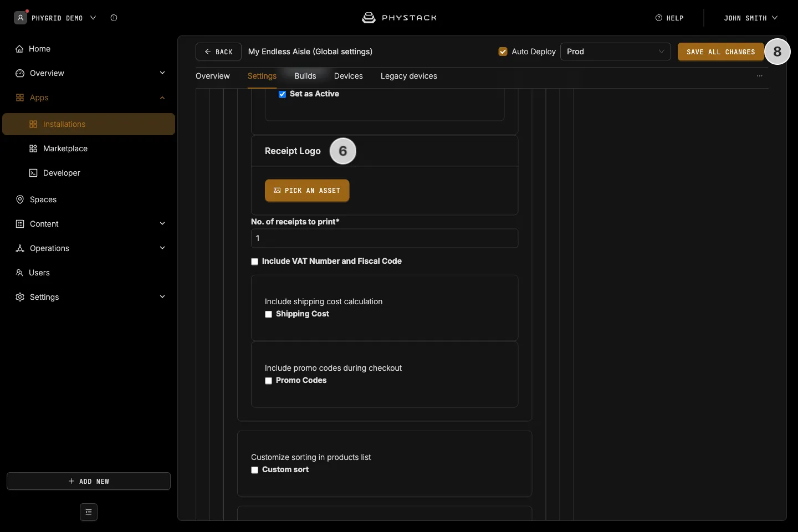The image size is (798, 532).
Task: Expand the Settings sidebar section
Action: (x=162, y=297)
